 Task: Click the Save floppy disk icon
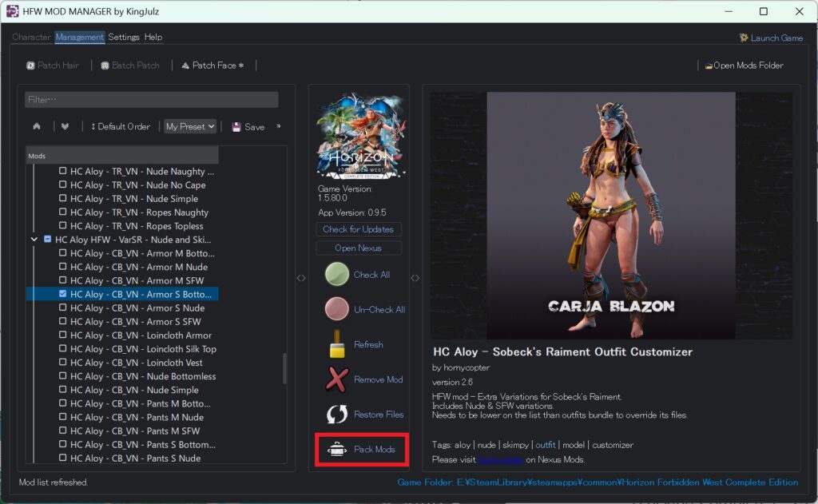point(236,127)
